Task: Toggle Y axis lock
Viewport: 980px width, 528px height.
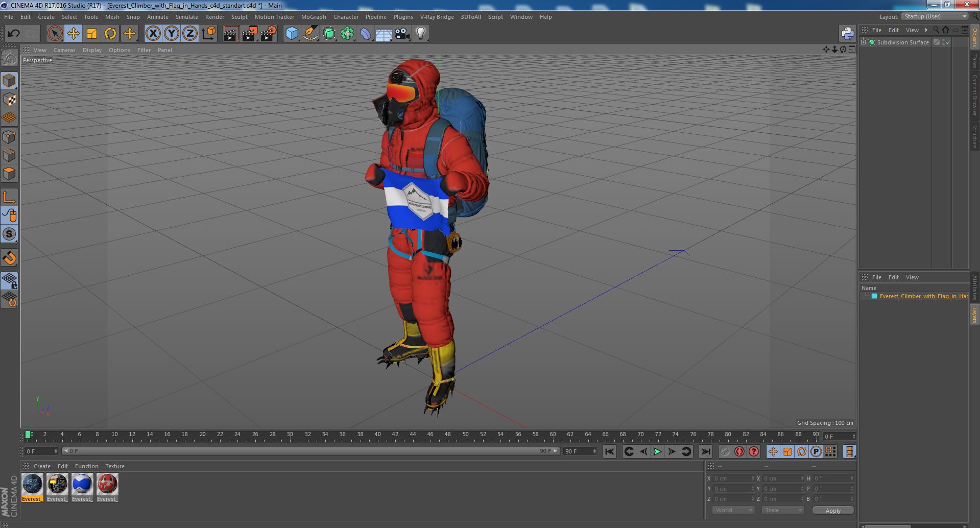Action: 172,34
